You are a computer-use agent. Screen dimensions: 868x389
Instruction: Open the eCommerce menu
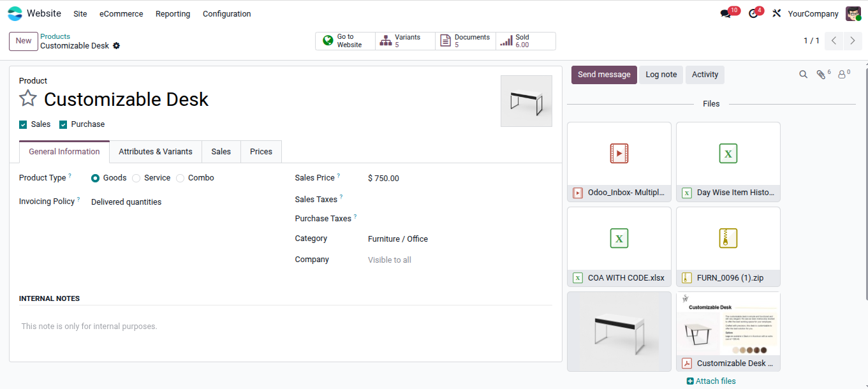click(x=121, y=13)
